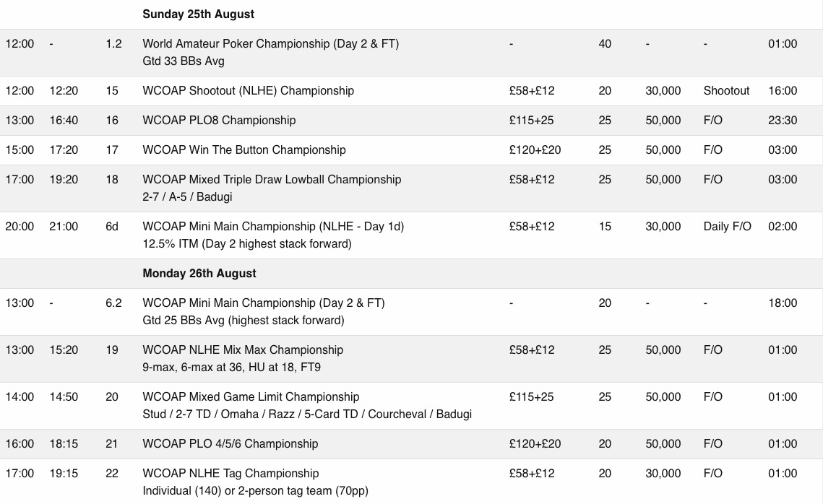Image resolution: width=823 pixels, height=504 pixels.
Task: Click WCOAP Win The Button Championship
Action: point(244,150)
